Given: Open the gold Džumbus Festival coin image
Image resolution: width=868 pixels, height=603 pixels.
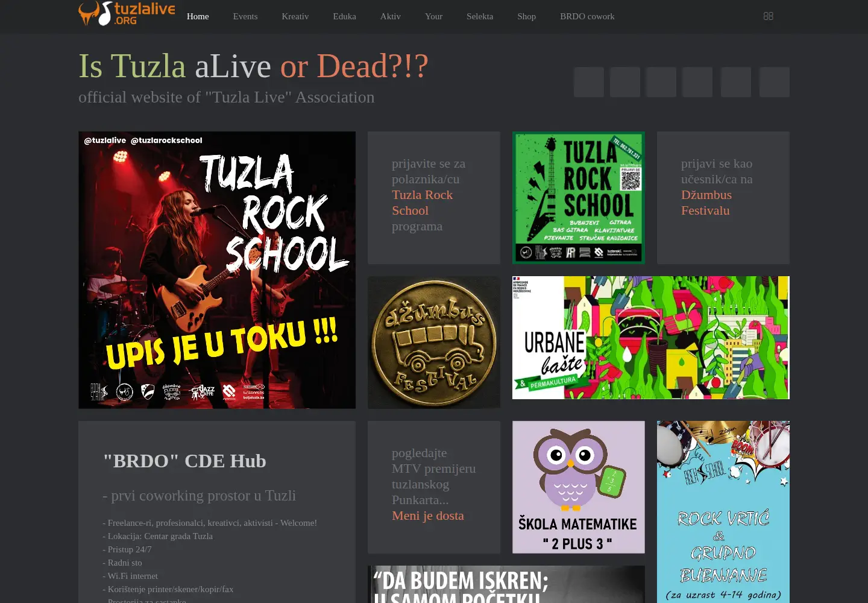Looking at the screenshot, I should point(434,343).
